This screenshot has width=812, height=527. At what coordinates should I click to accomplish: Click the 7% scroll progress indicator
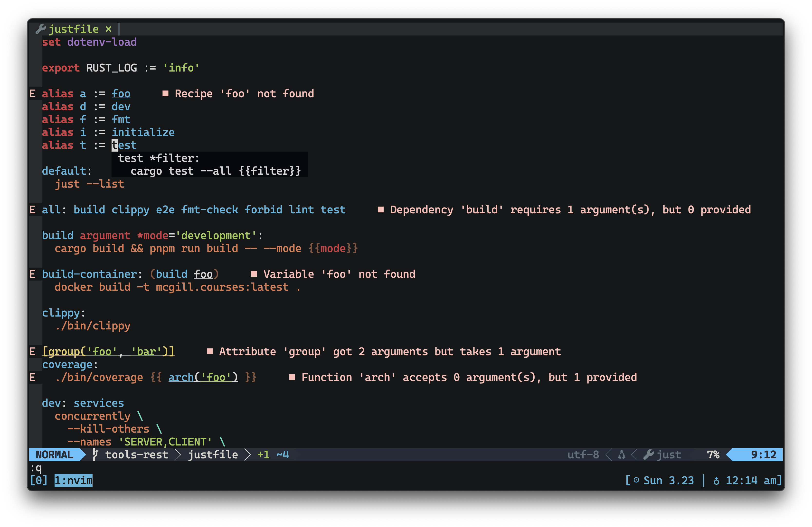[713, 454]
